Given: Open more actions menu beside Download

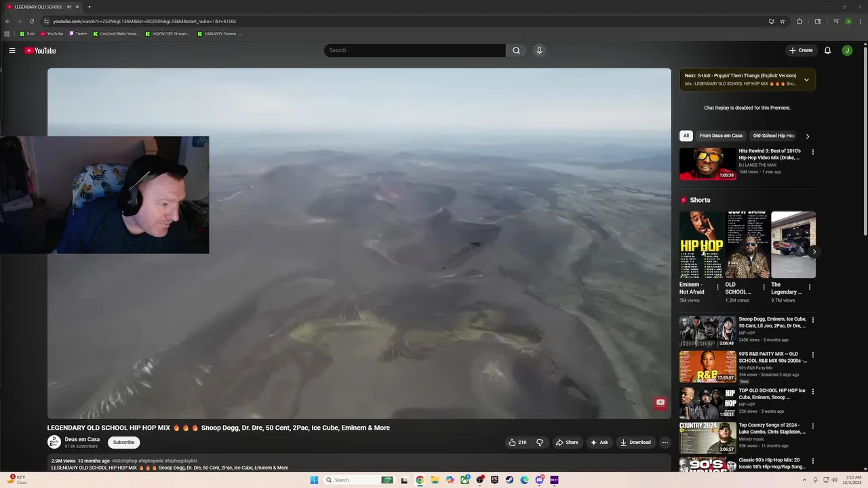Looking at the screenshot, I should coord(665,443).
